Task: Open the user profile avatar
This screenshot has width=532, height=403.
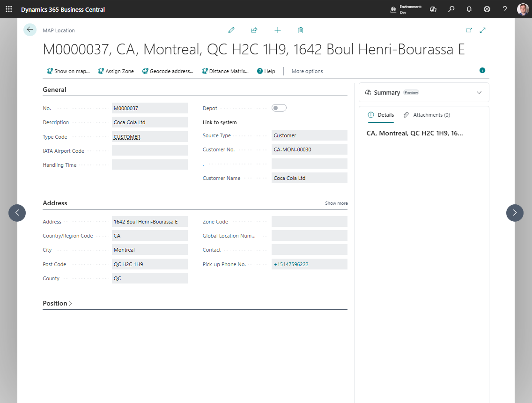Action: point(523,9)
